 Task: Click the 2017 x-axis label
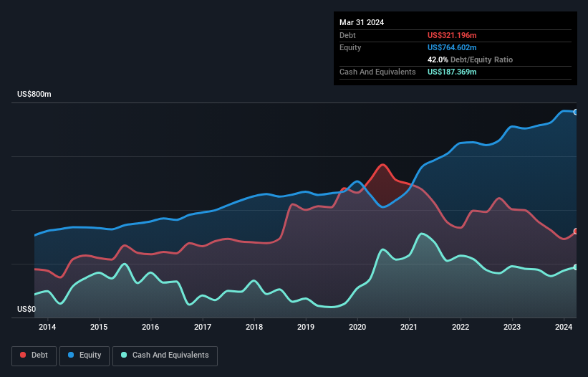pos(203,327)
